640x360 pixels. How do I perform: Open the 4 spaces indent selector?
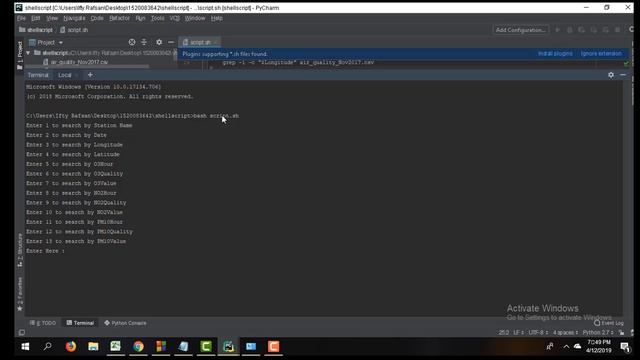(x=566, y=333)
